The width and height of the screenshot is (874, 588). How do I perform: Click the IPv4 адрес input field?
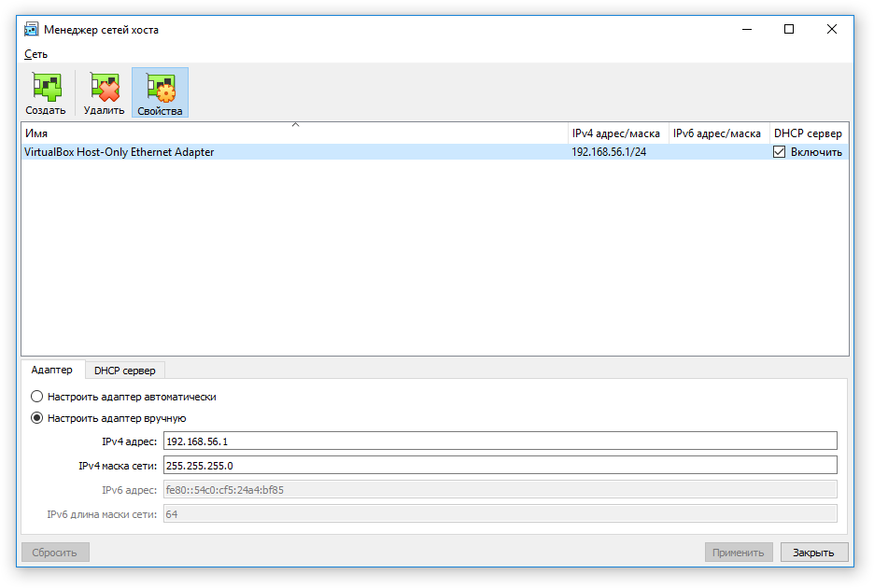point(500,441)
